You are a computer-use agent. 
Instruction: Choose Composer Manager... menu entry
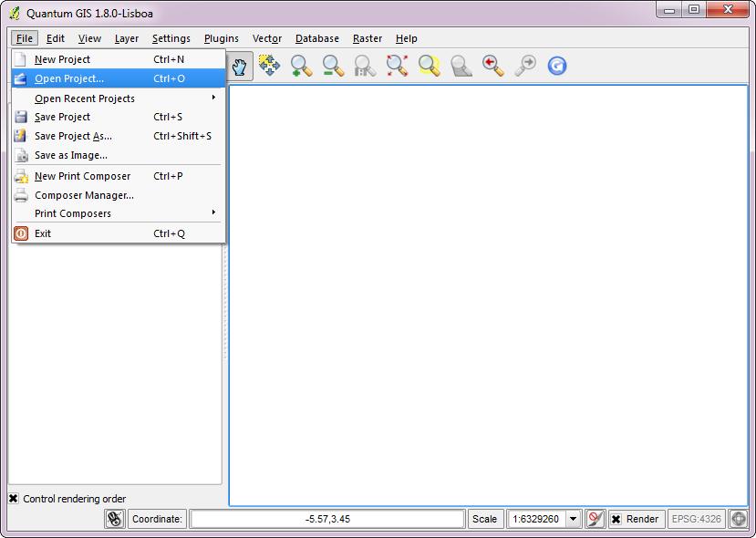pyautogui.click(x=119, y=195)
